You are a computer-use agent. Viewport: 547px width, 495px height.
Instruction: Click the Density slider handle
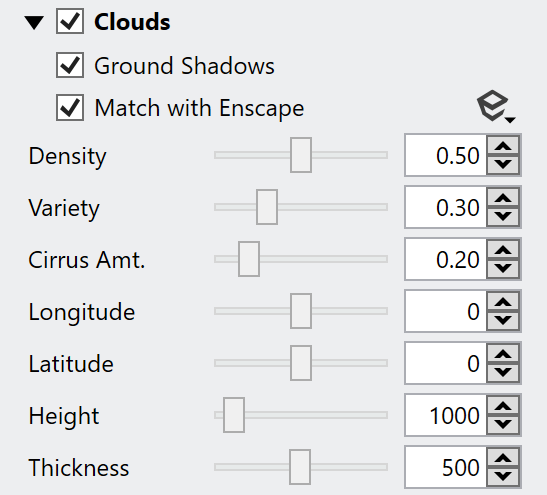point(301,155)
